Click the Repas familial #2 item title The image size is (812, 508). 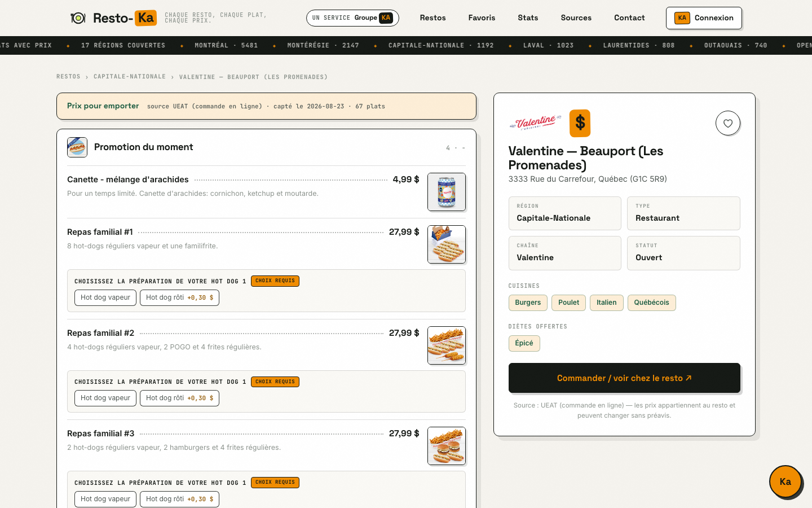click(100, 333)
